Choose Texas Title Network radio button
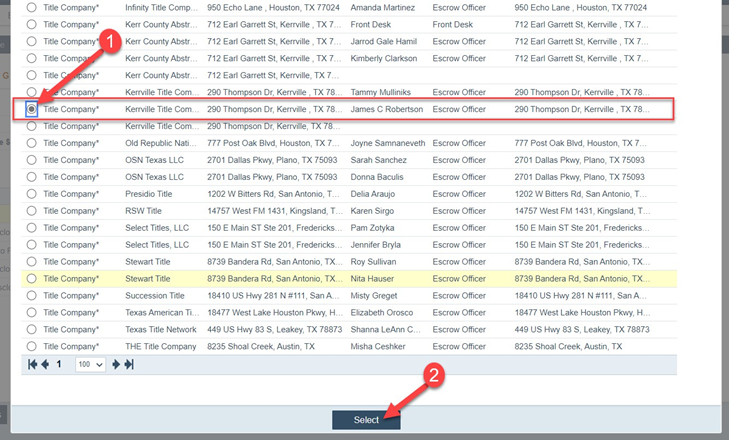Screen dimensions: 729x440 32,329
